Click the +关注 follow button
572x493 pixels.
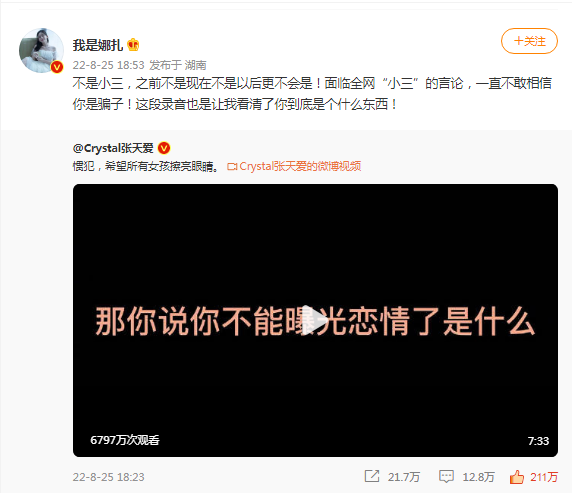[x=529, y=41]
